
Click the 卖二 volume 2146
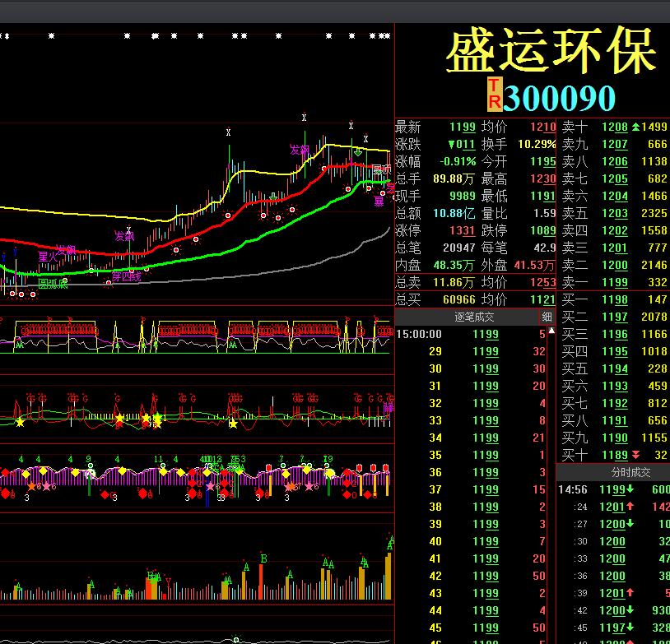[x=654, y=265]
